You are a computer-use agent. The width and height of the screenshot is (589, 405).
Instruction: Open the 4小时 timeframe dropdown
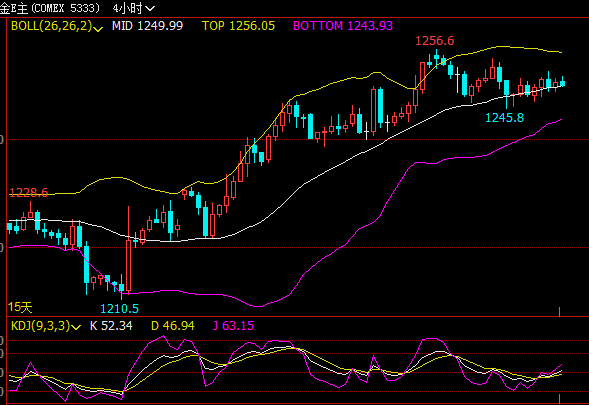[134, 8]
